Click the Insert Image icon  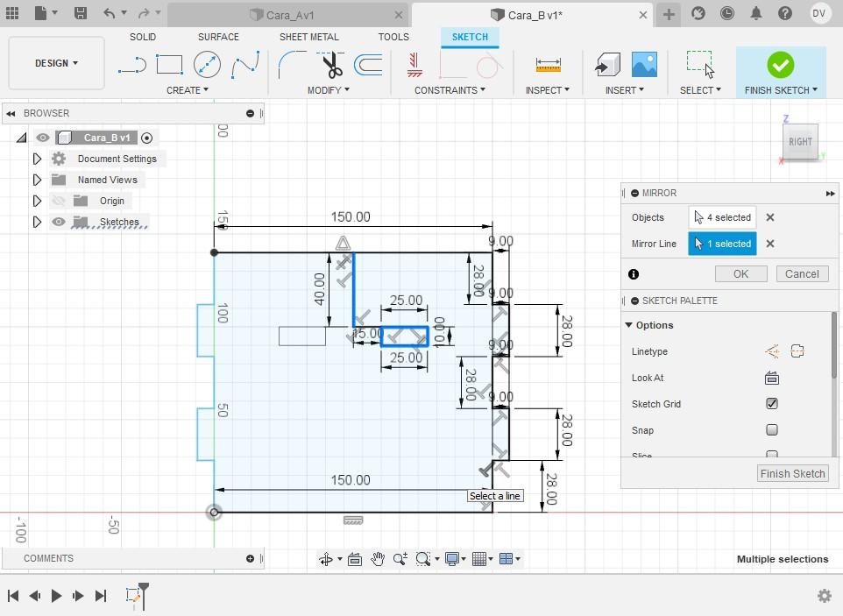(x=644, y=65)
